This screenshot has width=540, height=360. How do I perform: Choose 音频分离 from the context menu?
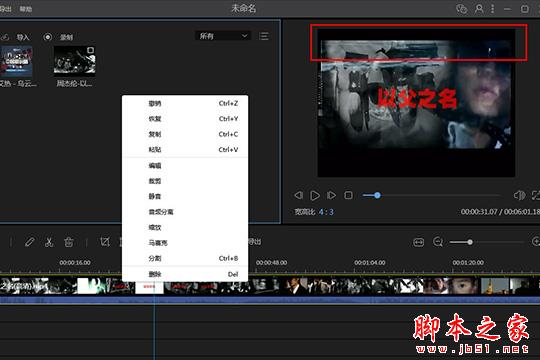[185, 212]
